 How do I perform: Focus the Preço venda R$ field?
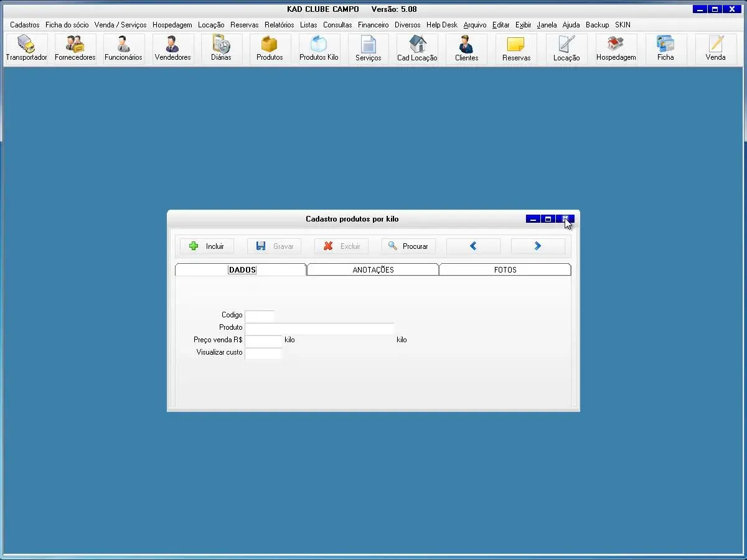tap(263, 341)
